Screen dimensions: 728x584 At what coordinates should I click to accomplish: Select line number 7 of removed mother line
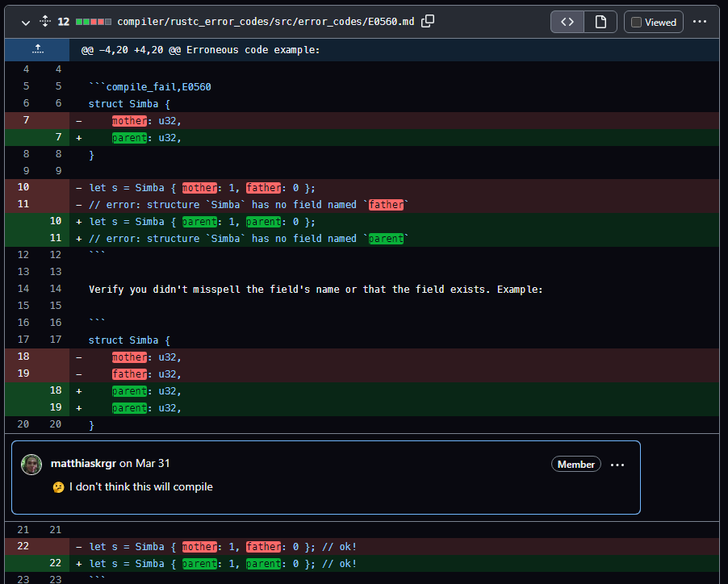coord(26,120)
